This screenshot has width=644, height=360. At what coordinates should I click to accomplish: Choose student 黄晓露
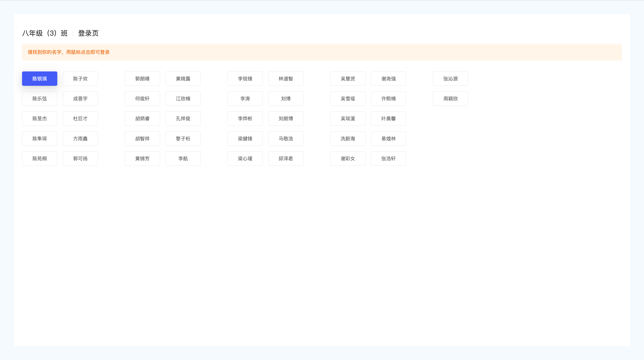(183, 79)
